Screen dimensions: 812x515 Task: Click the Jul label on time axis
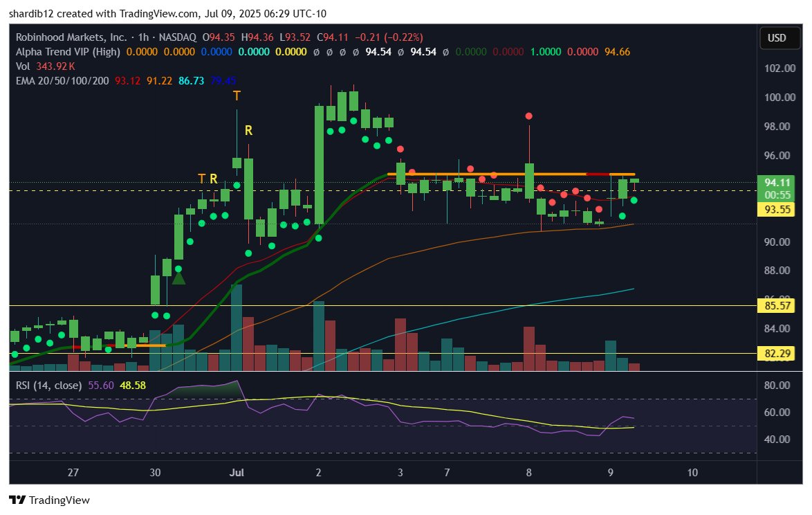pyautogui.click(x=237, y=473)
